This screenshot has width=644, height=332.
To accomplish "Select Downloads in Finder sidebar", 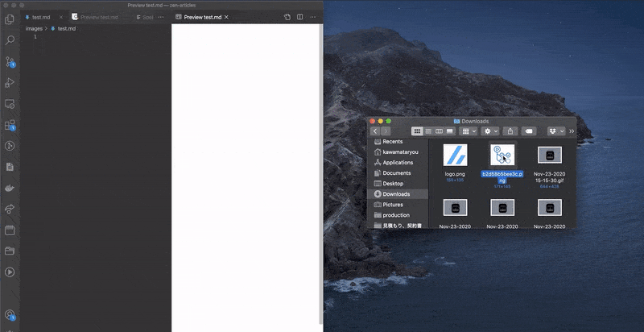I will tap(398, 194).
